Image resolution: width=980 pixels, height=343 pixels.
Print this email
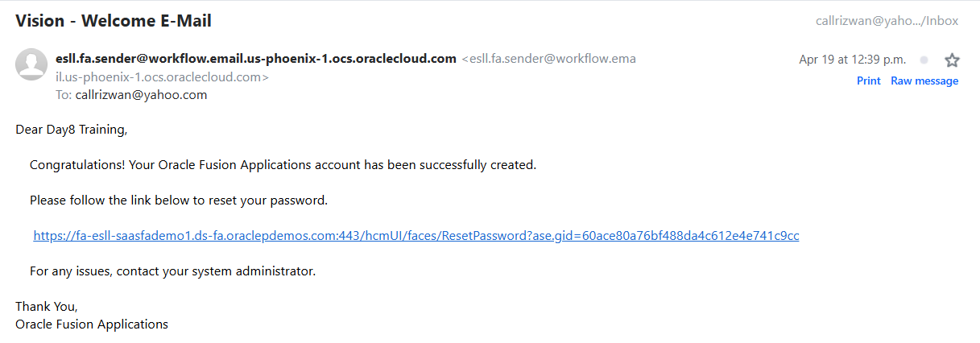click(x=868, y=81)
